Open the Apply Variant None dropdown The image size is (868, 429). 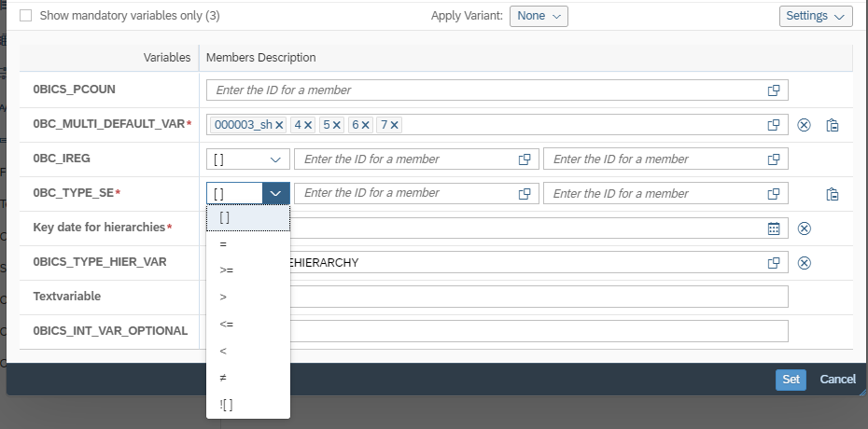tap(539, 16)
